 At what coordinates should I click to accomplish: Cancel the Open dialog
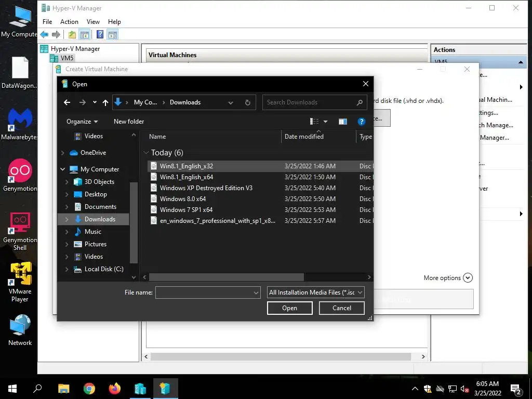tap(342, 308)
